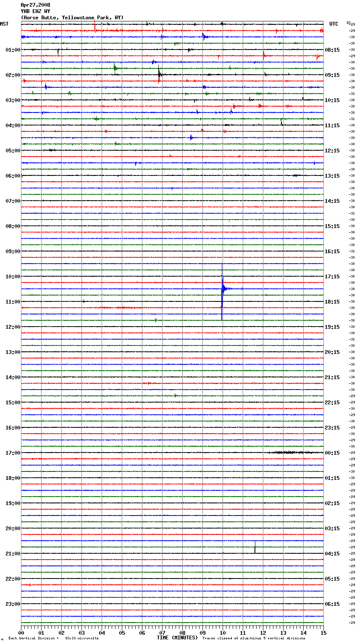The height and width of the screenshot is (644, 357).
Task: Select the 11:00 MST row label
Action: point(13,302)
